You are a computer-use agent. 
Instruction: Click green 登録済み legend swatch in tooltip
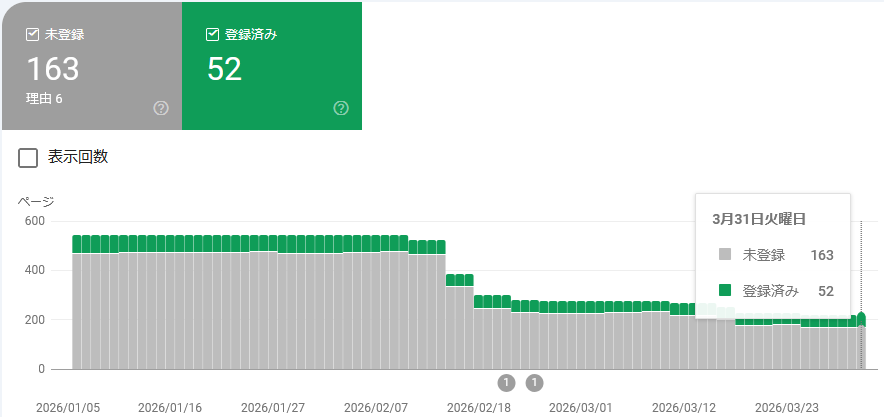pos(725,291)
